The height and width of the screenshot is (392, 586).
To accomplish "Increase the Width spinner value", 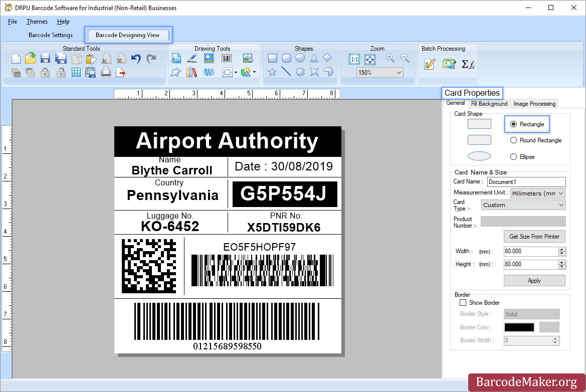I will pyautogui.click(x=562, y=249).
